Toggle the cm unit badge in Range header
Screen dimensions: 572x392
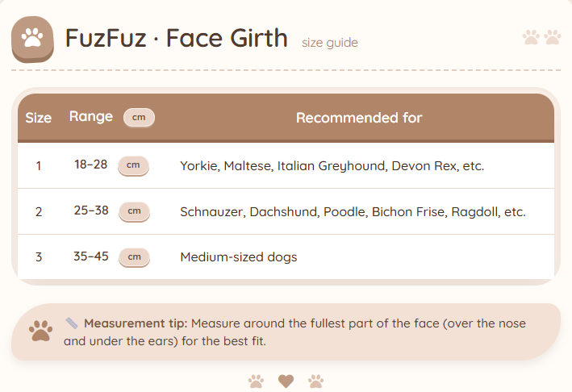point(139,118)
